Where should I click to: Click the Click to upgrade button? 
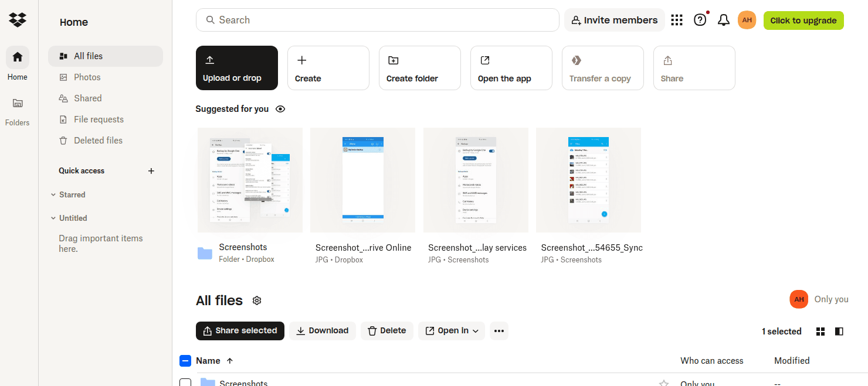(803, 21)
